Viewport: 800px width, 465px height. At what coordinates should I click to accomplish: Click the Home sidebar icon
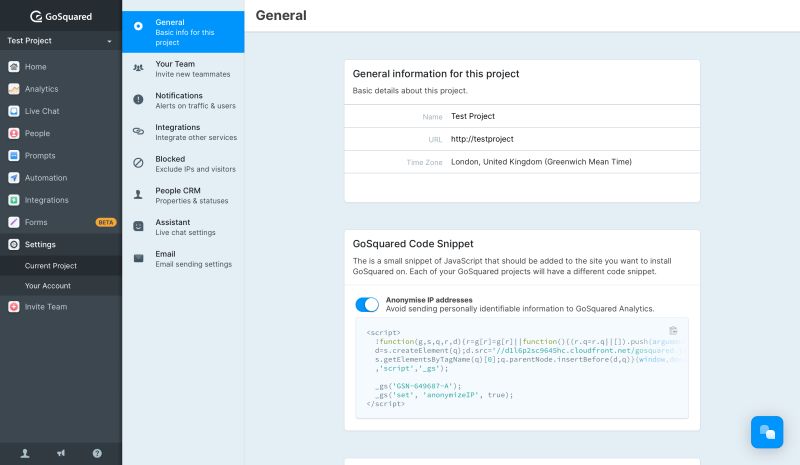pos(14,66)
